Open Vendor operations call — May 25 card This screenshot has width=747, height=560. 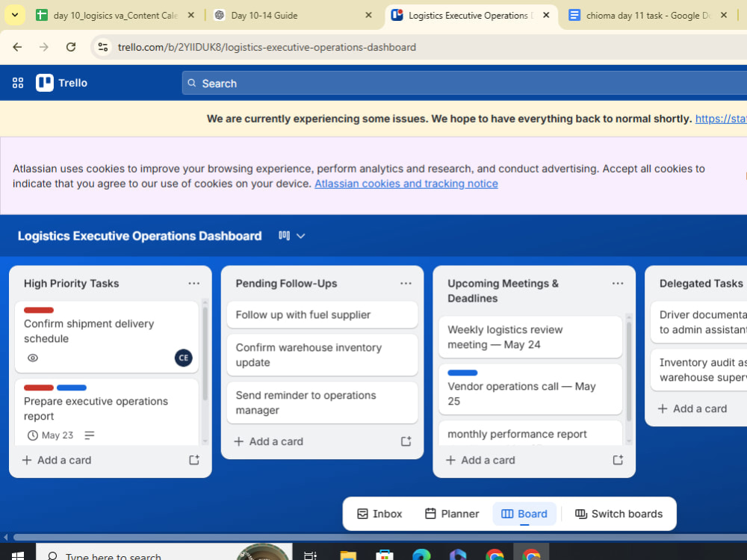tap(530, 389)
